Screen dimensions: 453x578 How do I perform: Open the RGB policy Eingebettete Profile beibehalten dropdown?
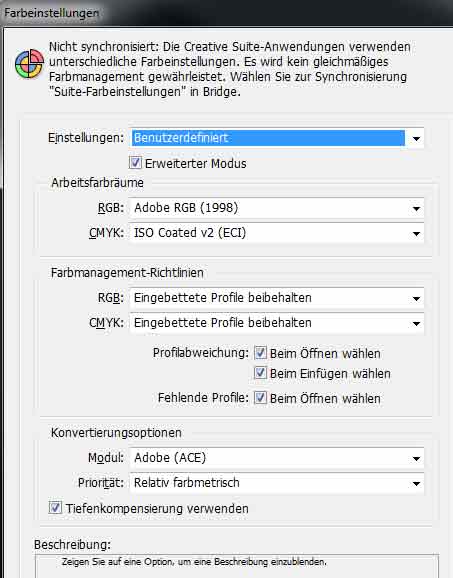276,298
